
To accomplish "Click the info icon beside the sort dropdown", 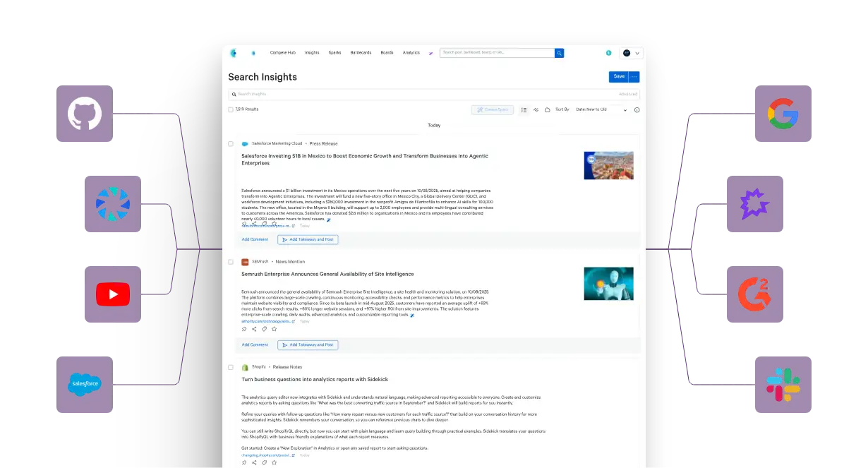I will point(637,110).
